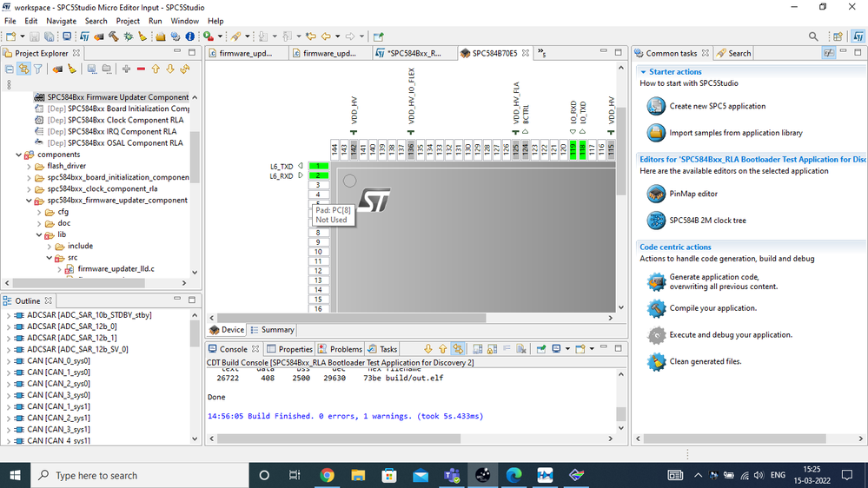Click the green plus add component icon
This screenshot has height=488, width=868.
tap(126, 69)
